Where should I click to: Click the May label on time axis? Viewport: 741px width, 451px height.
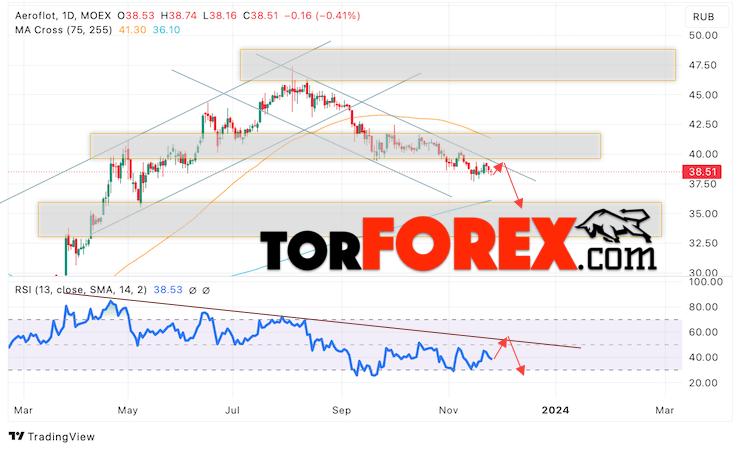[128, 410]
